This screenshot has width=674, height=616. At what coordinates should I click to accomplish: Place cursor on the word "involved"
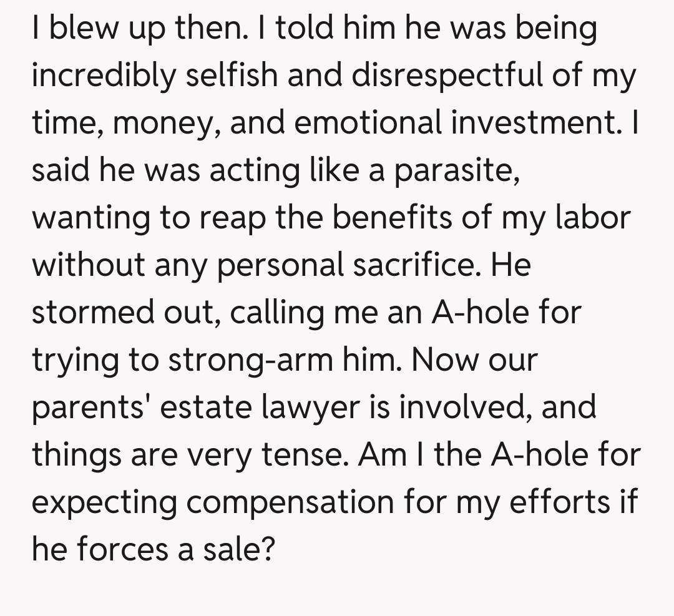tap(466, 408)
